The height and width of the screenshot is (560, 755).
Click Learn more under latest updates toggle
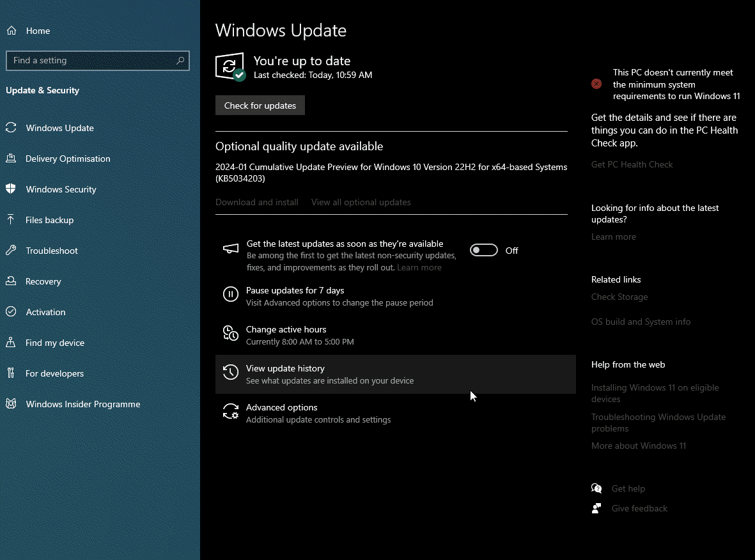419,267
